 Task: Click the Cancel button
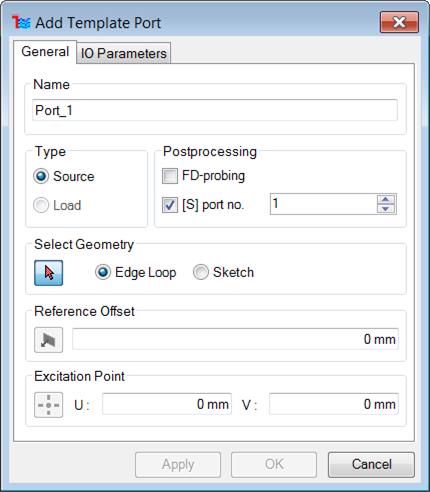(371, 464)
